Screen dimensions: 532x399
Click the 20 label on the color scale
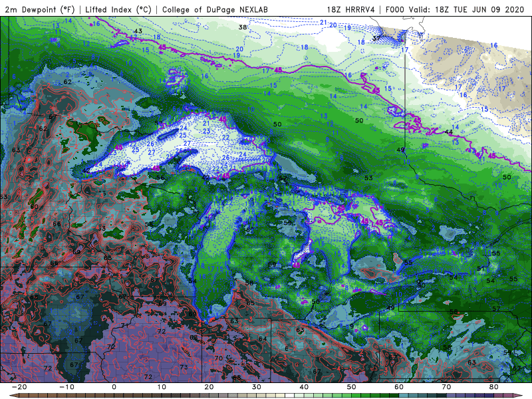(209, 387)
